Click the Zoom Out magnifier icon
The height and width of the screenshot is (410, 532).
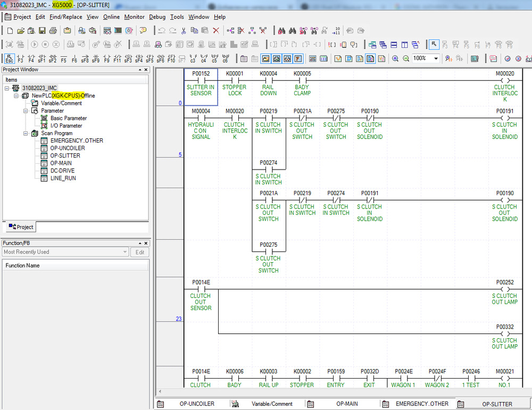click(406, 58)
